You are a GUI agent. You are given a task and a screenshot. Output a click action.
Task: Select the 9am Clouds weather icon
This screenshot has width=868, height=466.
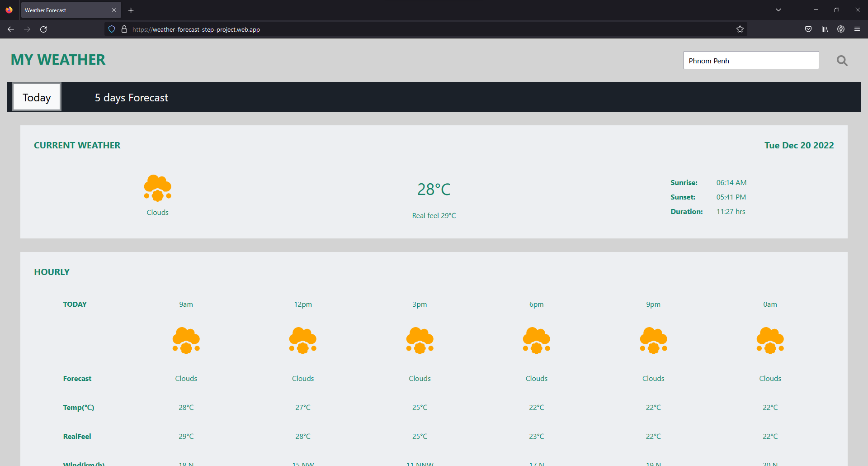[x=186, y=340]
